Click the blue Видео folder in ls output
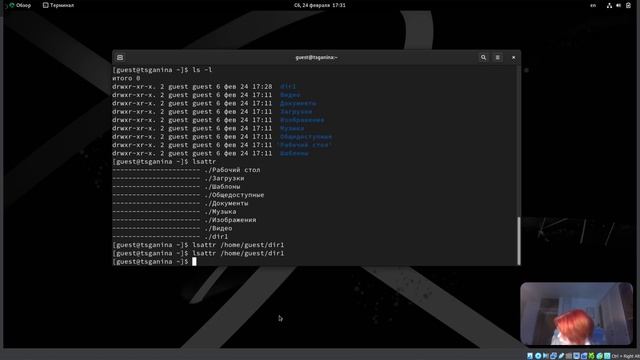This screenshot has width=640, height=360. pos(290,95)
